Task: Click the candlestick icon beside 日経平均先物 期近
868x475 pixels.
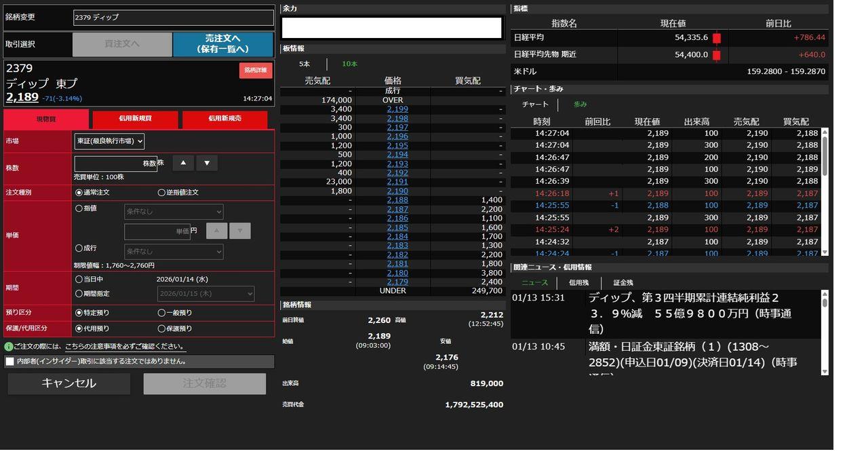Action: point(717,55)
